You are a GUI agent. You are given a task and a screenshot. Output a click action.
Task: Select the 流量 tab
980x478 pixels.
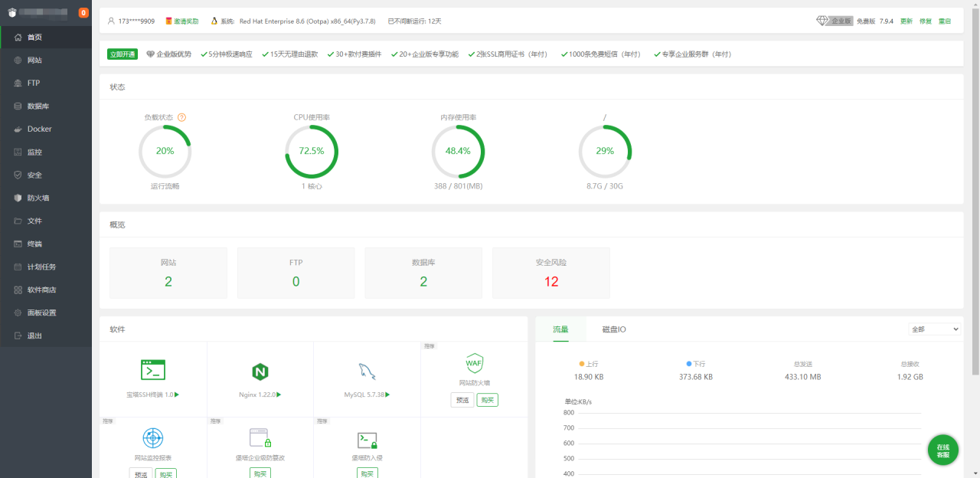tap(560, 329)
